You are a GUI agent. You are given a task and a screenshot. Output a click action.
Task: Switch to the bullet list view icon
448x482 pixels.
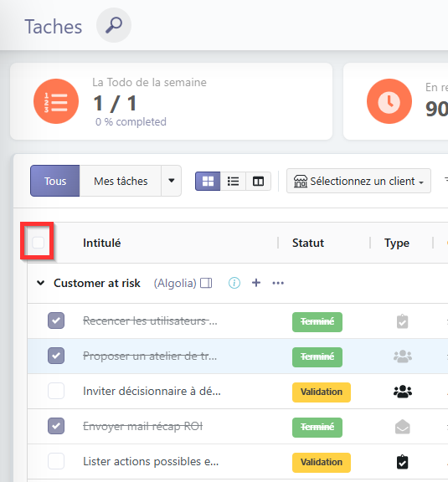click(233, 181)
